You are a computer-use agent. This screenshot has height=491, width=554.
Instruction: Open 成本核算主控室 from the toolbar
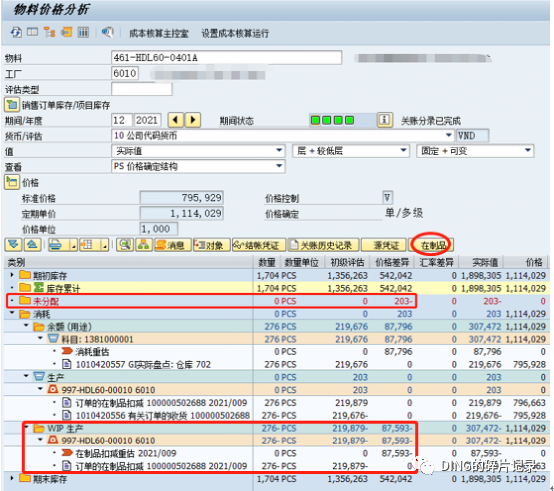click(x=159, y=34)
